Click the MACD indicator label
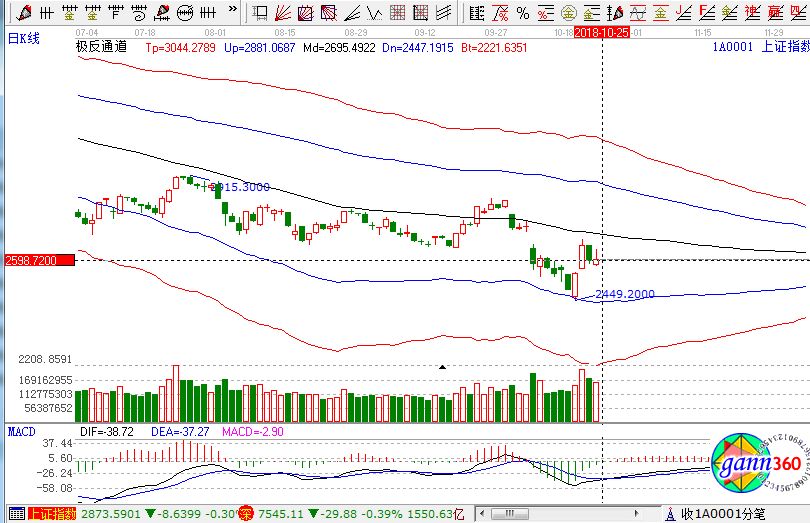 (x=22, y=430)
